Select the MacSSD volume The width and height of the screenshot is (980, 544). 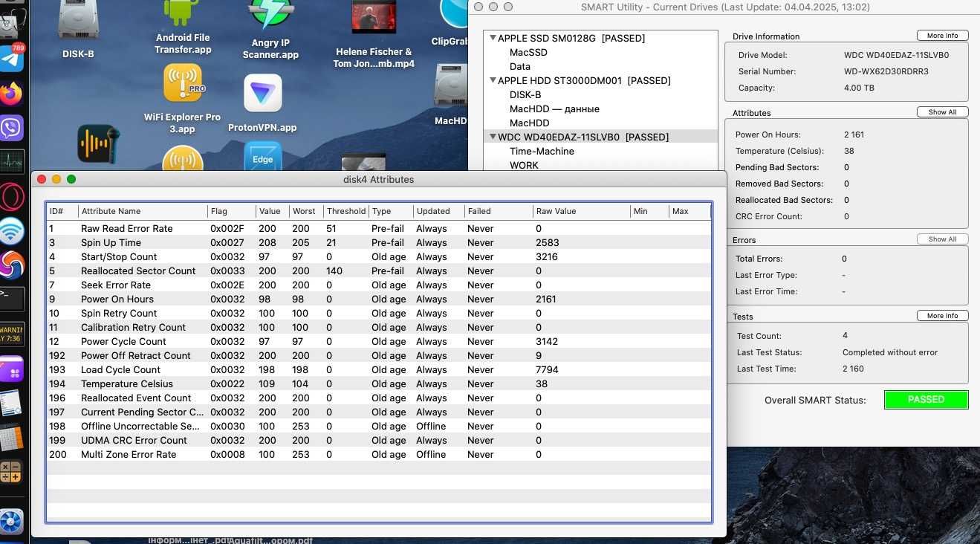[528, 52]
